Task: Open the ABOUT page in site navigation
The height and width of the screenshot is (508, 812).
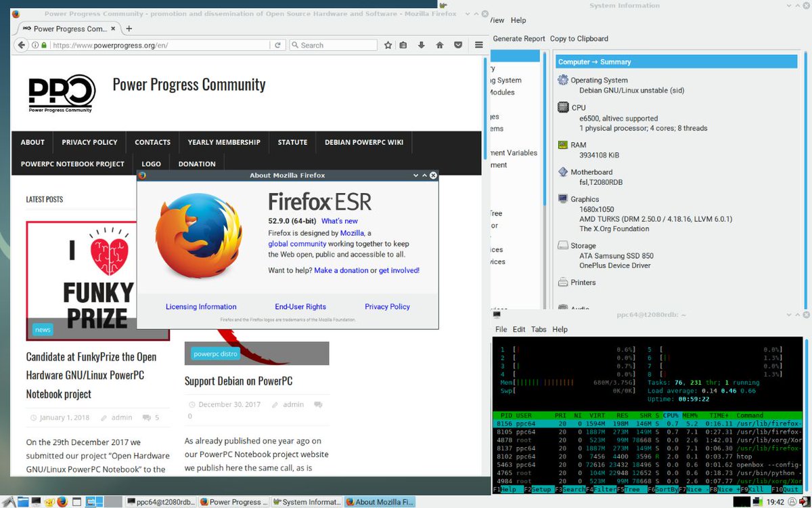Action: 32,142
